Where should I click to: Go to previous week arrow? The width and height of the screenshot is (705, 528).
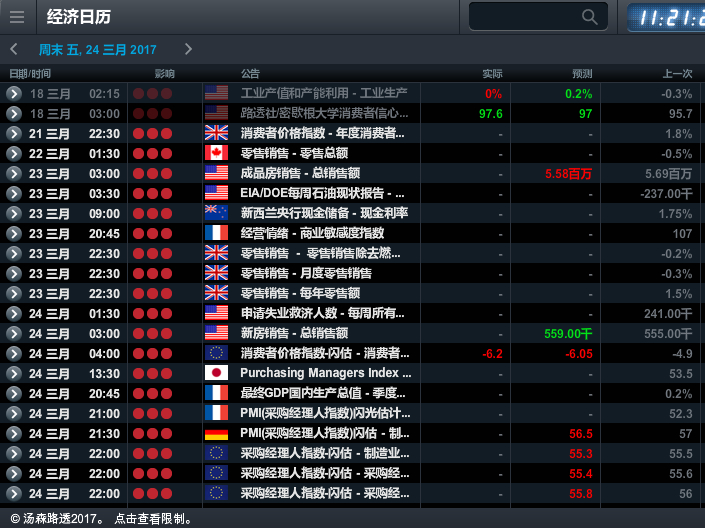(x=14, y=49)
